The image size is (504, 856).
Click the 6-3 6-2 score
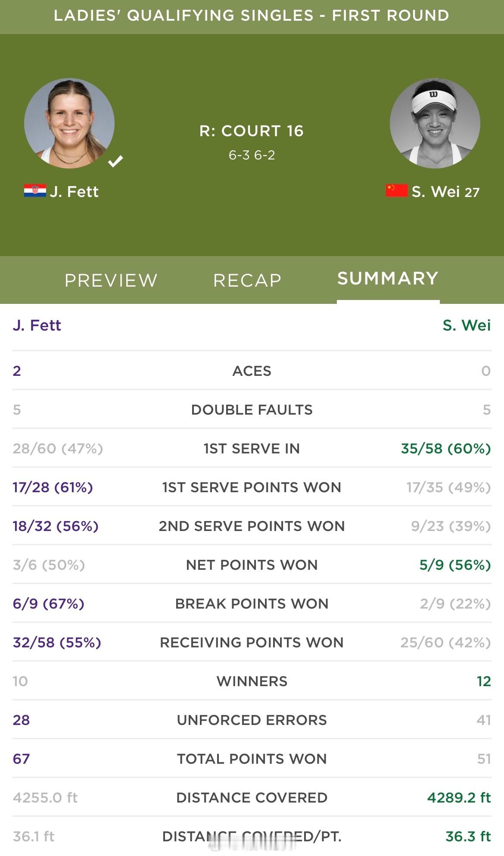(x=252, y=155)
